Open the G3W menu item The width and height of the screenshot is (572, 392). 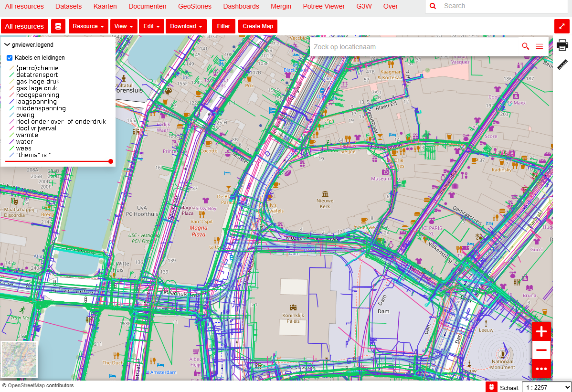point(364,6)
